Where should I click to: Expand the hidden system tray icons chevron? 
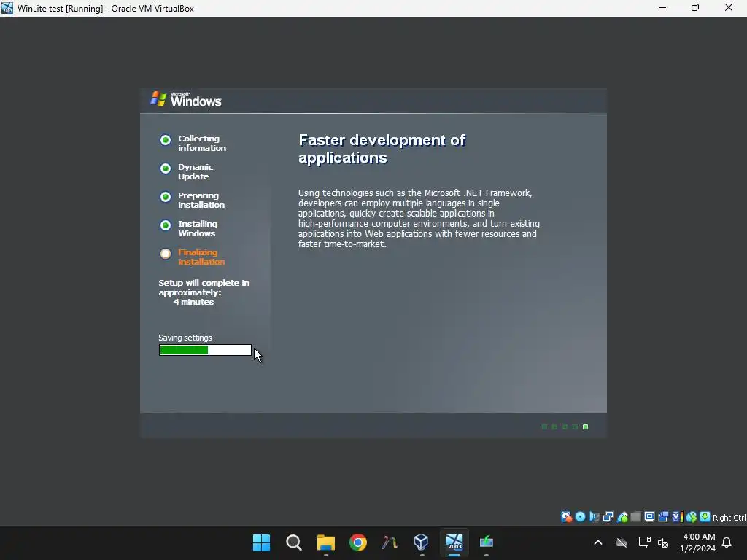[598, 542]
